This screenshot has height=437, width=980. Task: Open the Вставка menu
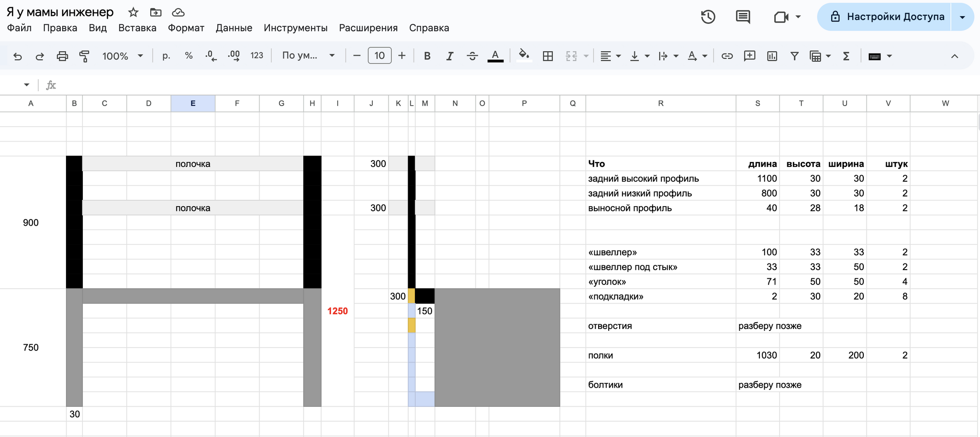coord(137,28)
